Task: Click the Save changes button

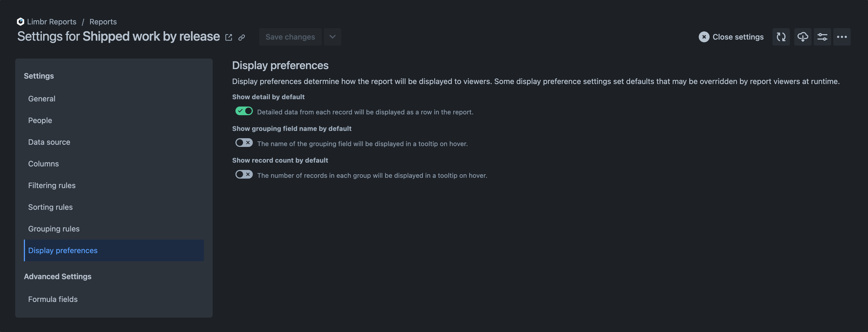Action: click(x=290, y=37)
